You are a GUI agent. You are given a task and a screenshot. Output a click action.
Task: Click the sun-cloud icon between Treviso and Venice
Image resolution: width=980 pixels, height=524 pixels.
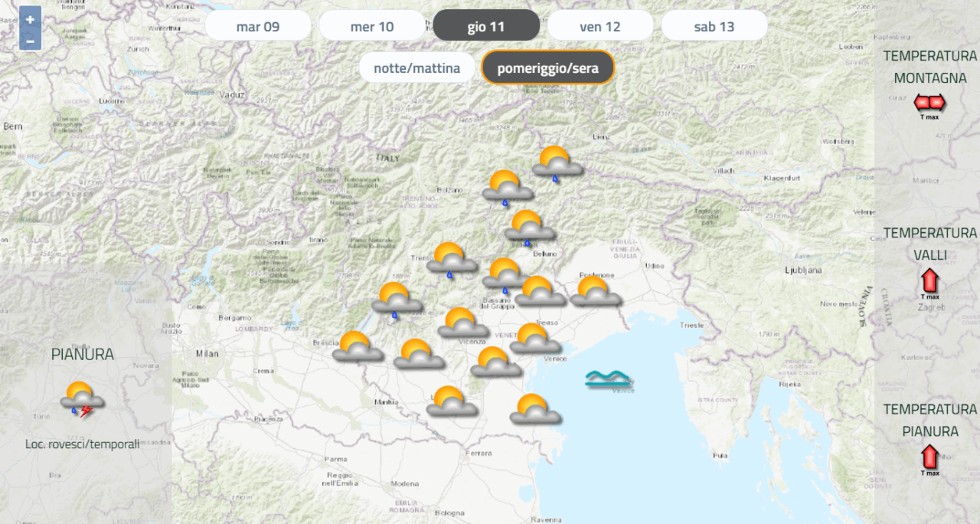pos(534,339)
